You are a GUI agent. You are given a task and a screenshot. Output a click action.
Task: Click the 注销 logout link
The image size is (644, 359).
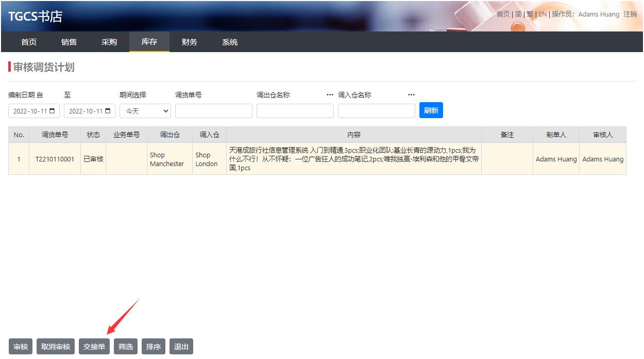click(x=630, y=14)
